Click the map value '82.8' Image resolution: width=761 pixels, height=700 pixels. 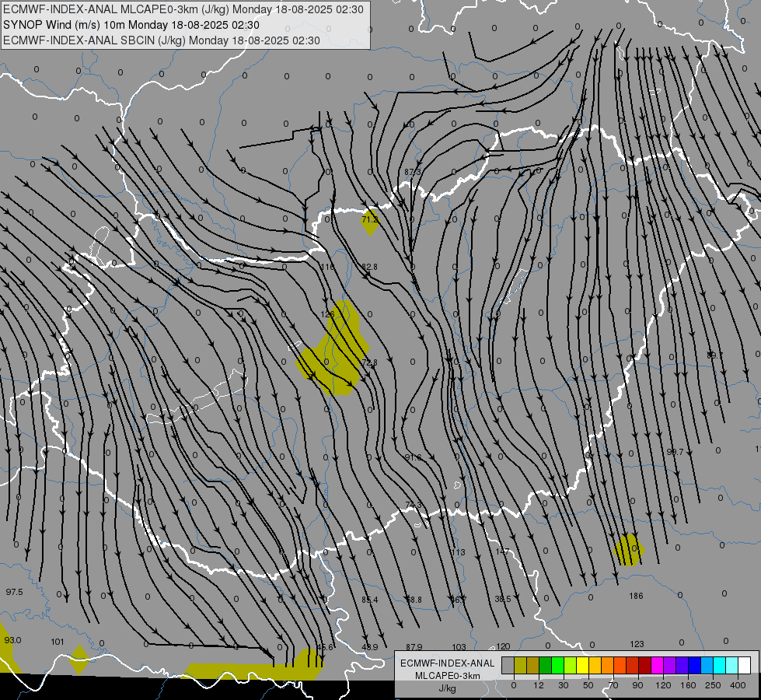(370, 267)
